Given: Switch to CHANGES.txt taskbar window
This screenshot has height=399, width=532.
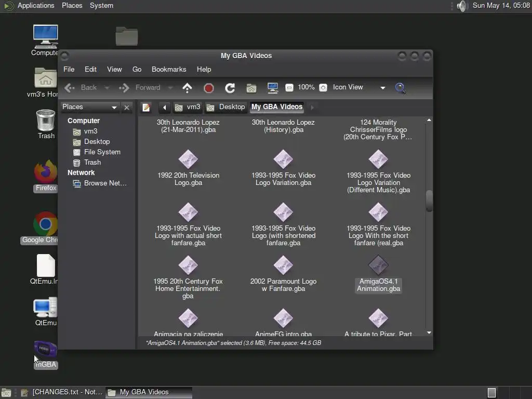Looking at the screenshot, I should [61, 392].
